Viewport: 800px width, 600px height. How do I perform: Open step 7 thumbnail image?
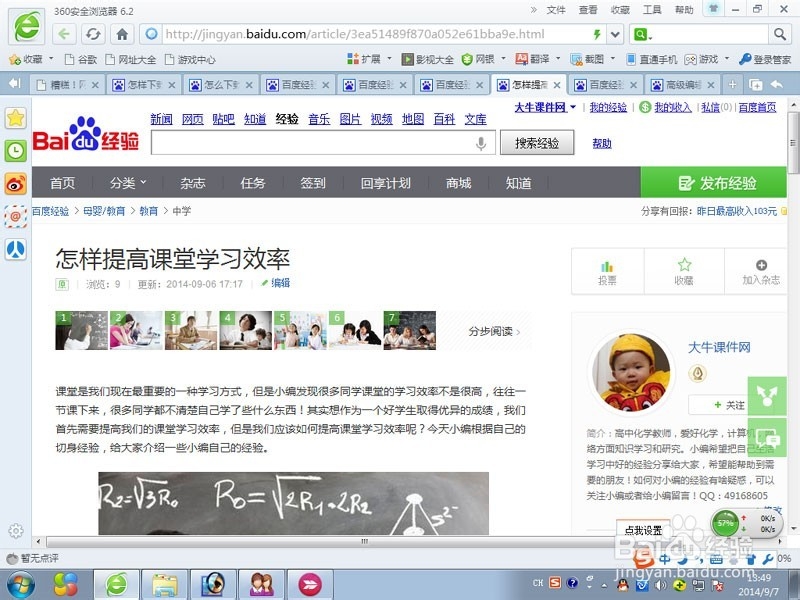point(410,331)
